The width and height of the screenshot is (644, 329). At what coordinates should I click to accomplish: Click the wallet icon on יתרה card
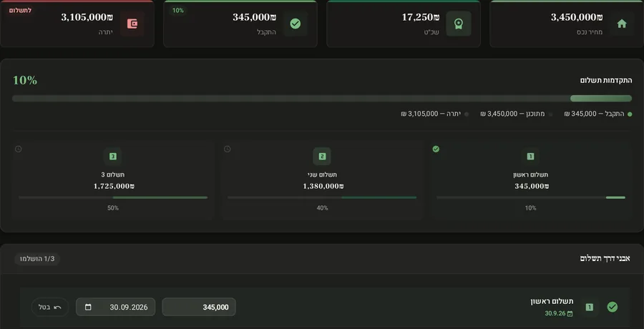[132, 24]
